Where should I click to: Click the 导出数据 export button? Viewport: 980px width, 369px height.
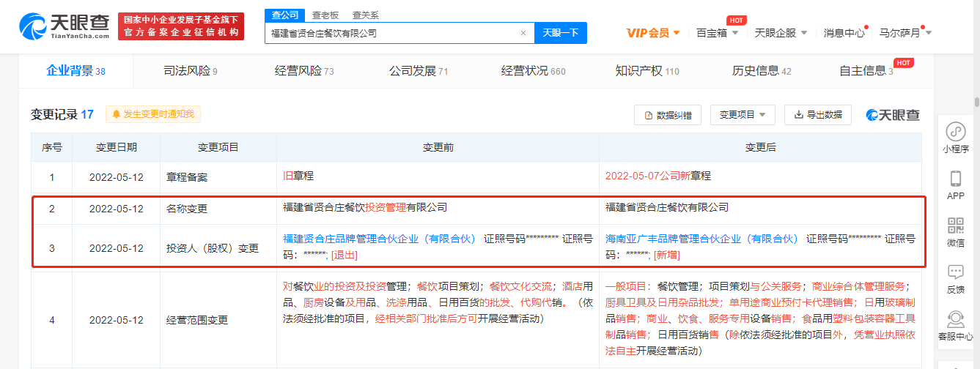coord(818,115)
